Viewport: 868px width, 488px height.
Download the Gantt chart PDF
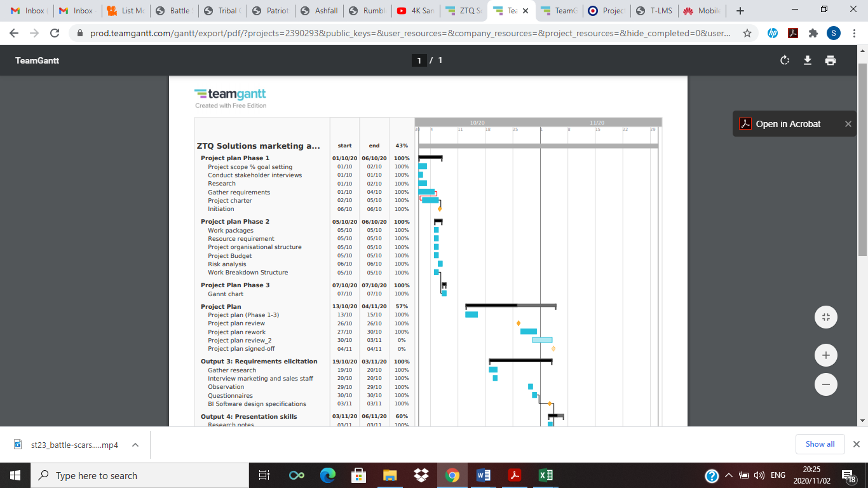(x=807, y=60)
